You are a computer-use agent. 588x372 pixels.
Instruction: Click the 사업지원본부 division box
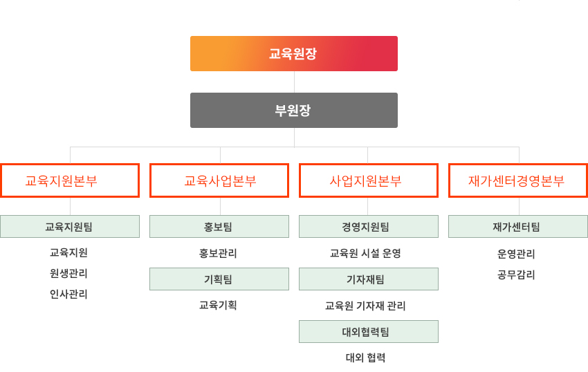coord(368,180)
